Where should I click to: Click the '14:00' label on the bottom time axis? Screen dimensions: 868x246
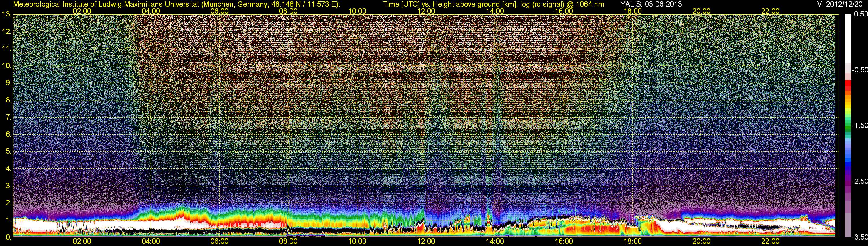tap(495, 242)
